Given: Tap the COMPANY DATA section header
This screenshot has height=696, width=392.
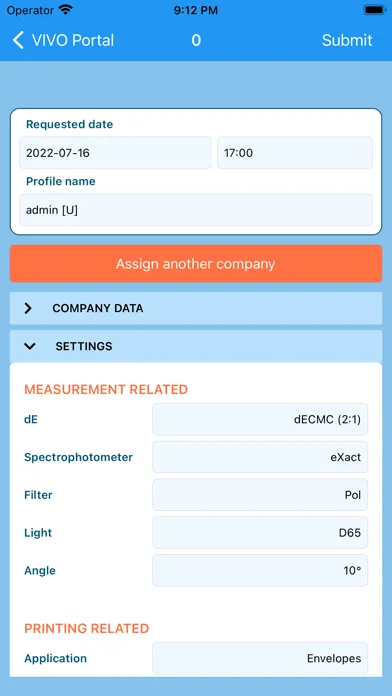Looking at the screenshot, I should pyautogui.click(x=196, y=308).
